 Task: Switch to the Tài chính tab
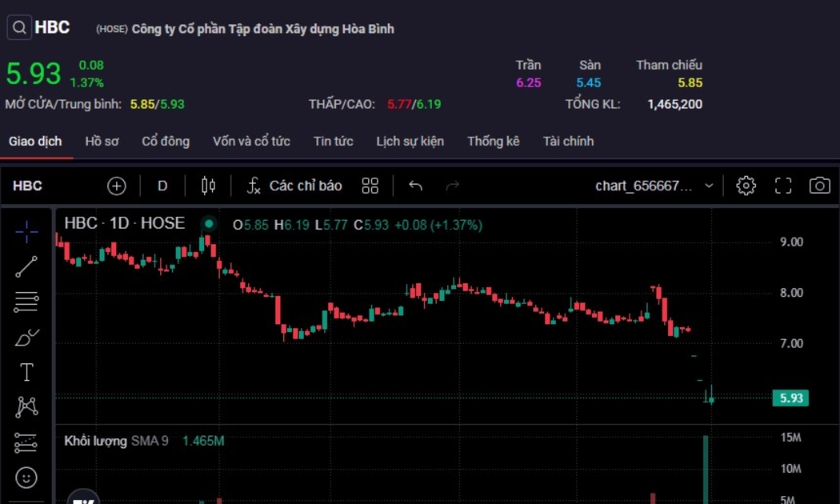[568, 142]
